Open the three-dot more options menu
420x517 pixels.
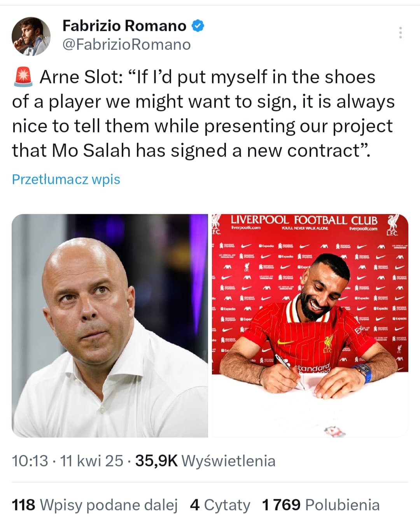coord(400,32)
